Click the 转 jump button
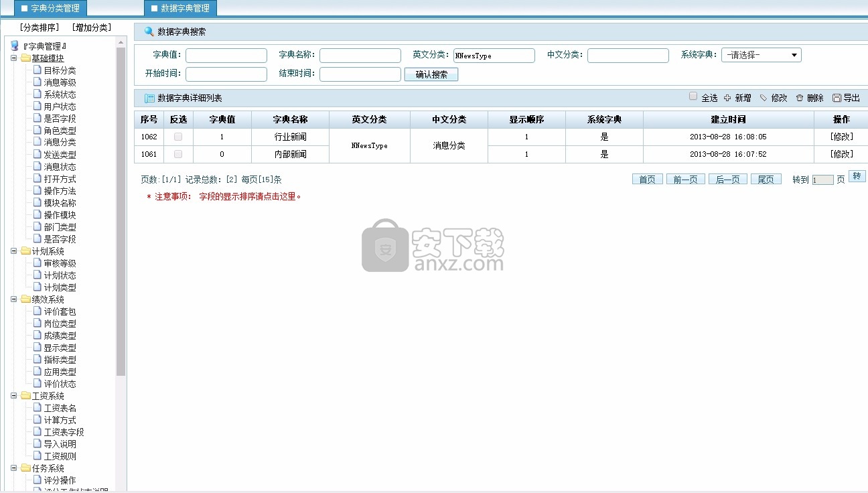The height and width of the screenshot is (493, 868). coord(857,175)
